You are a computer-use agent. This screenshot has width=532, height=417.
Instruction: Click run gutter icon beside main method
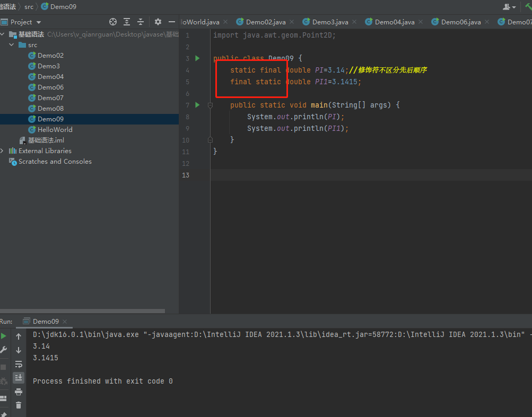click(x=197, y=105)
